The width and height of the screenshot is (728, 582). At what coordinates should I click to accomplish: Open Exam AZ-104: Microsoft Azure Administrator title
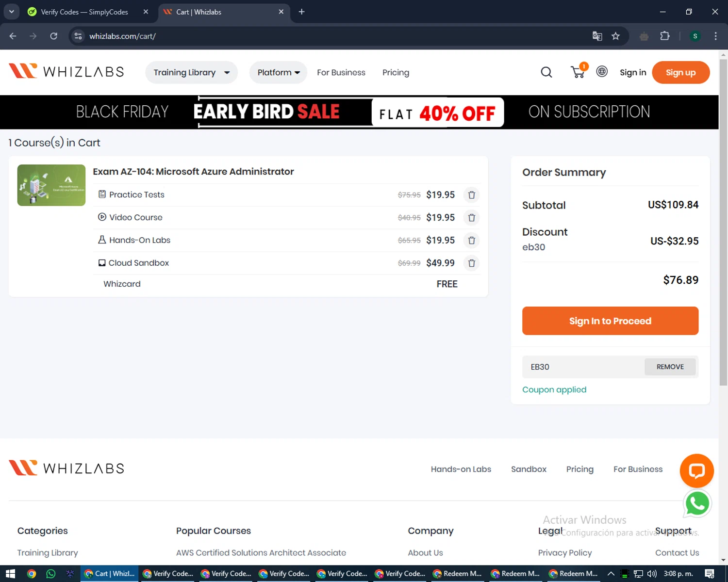[193, 172]
